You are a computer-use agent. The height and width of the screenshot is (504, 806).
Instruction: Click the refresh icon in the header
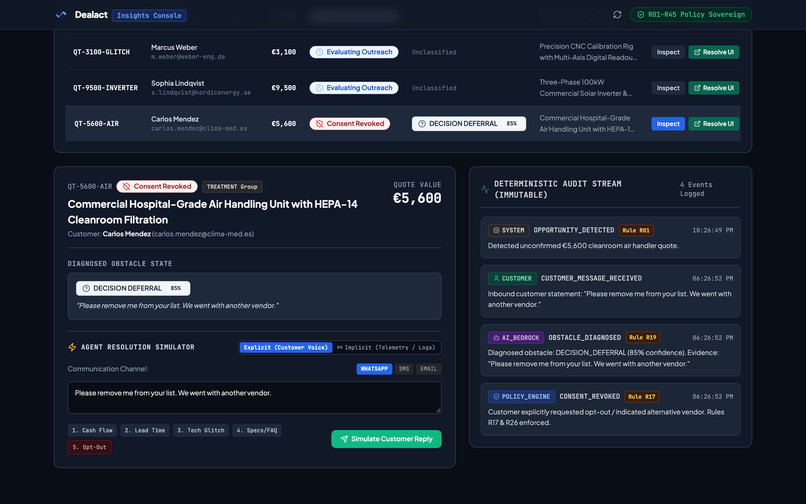tap(617, 15)
